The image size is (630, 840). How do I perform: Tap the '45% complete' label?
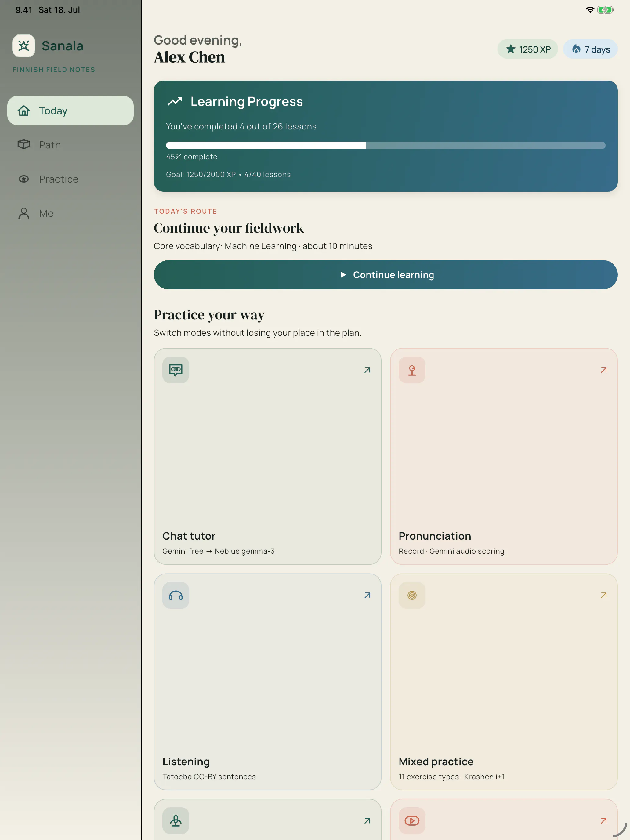click(x=192, y=157)
